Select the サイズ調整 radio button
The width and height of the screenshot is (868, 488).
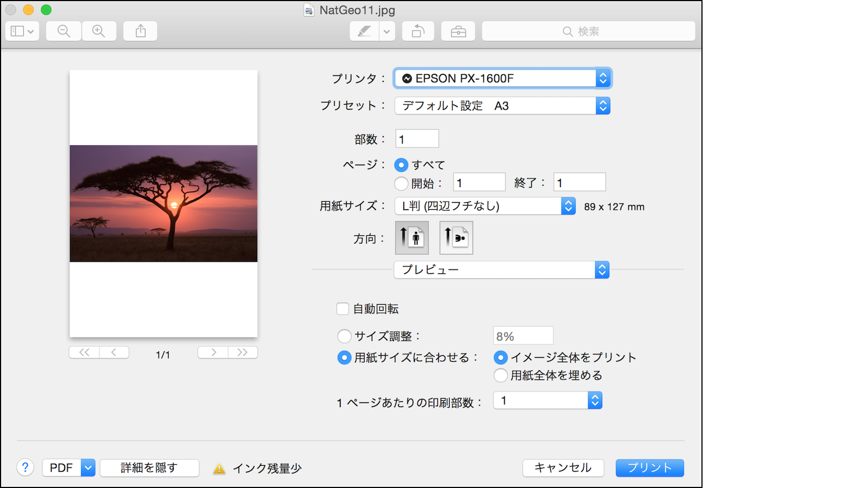tap(344, 336)
